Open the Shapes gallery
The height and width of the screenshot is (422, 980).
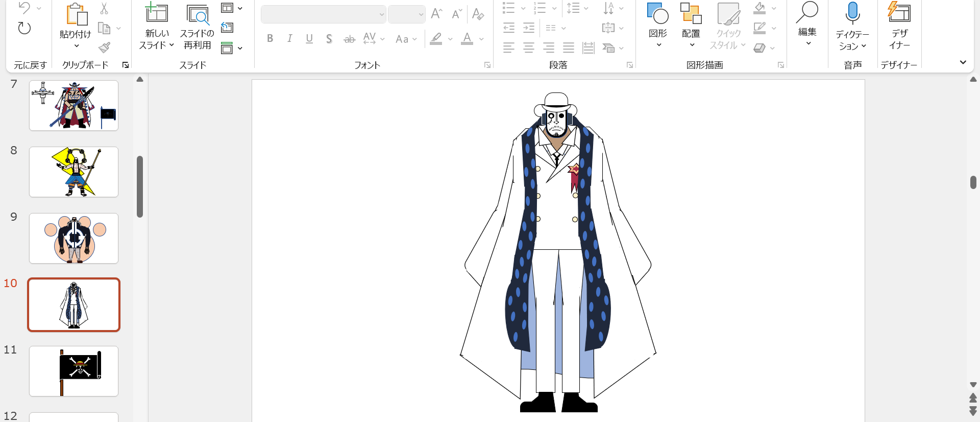[657, 14]
